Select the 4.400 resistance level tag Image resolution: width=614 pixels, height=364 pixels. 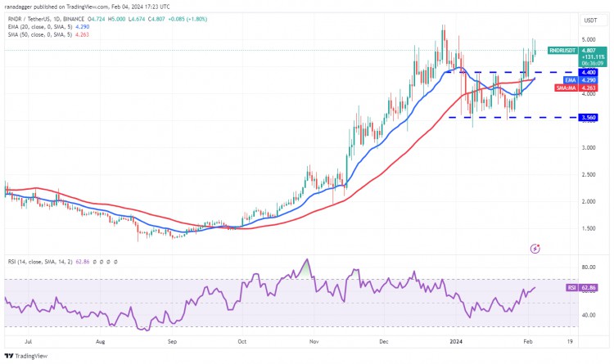(x=588, y=73)
